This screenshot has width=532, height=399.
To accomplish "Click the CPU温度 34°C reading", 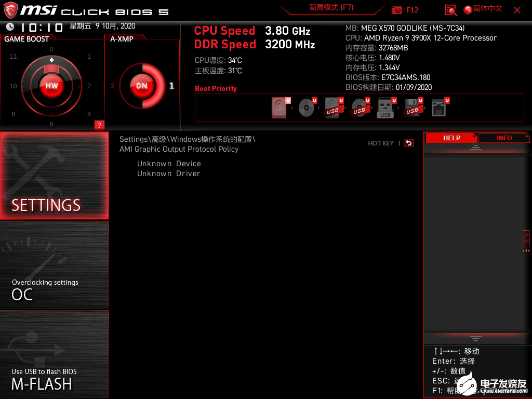I will pyautogui.click(x=218, y=60).
